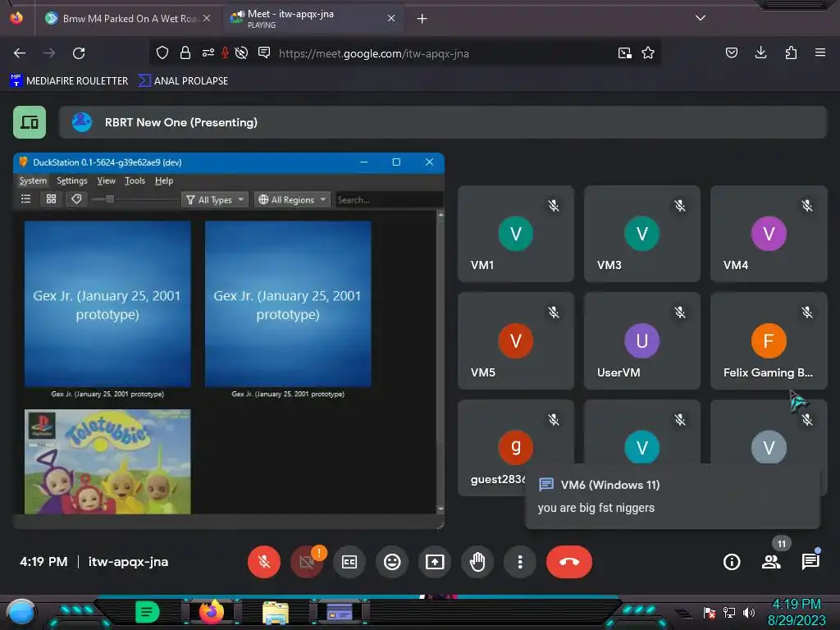Toggle the Meet camera button
The image size is (840, 630).
(x=307, y=562)
